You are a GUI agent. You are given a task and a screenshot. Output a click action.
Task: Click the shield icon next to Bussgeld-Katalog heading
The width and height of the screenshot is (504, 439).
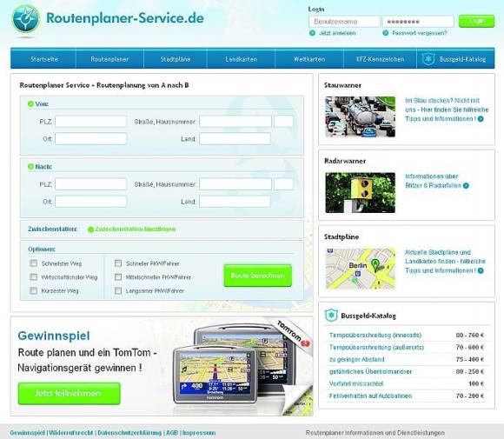[x=331, y=316]
